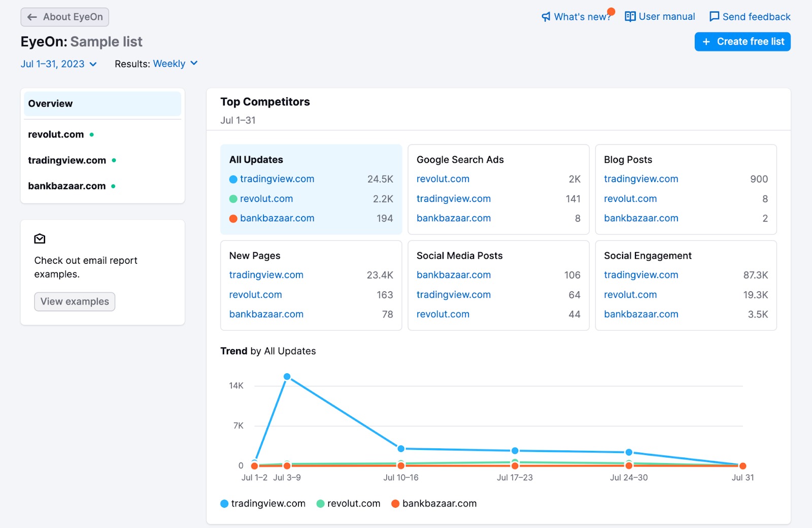812x528 pixels.
Task: Toggle tradingview.com in chart legend
Action: [263, 504]
